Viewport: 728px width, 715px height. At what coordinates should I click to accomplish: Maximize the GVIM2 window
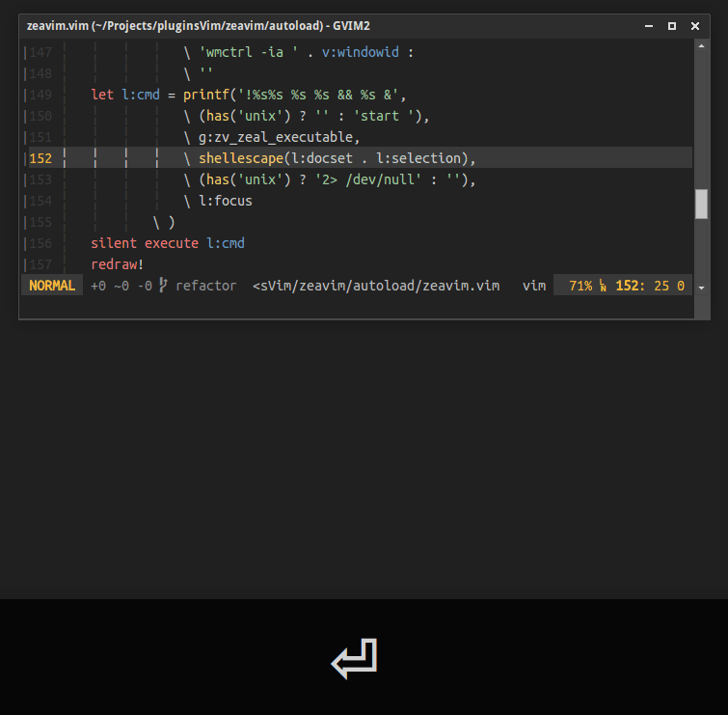[x=672, y=26]
